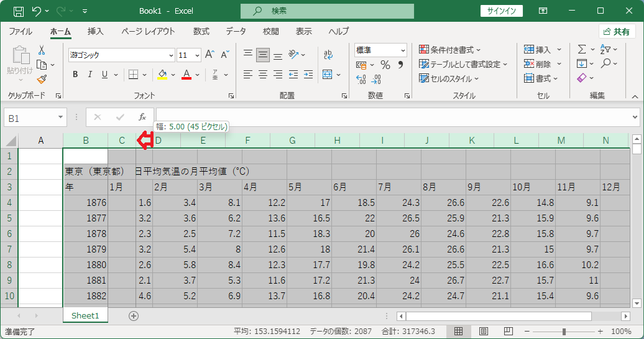The height and width of the screenshot is (339, 644).
Task: Increase the indent
Action: (x=308, y=75)
